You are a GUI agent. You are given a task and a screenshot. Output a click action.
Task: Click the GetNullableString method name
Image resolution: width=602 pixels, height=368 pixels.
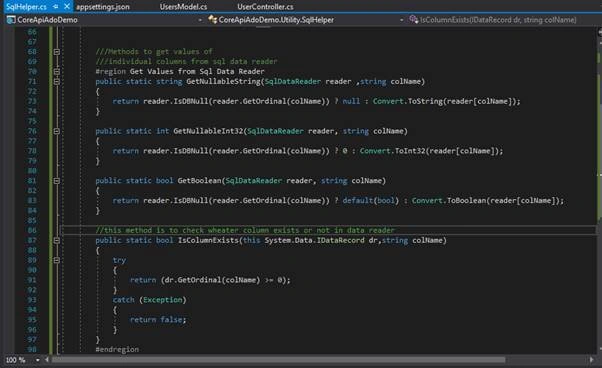223,81
